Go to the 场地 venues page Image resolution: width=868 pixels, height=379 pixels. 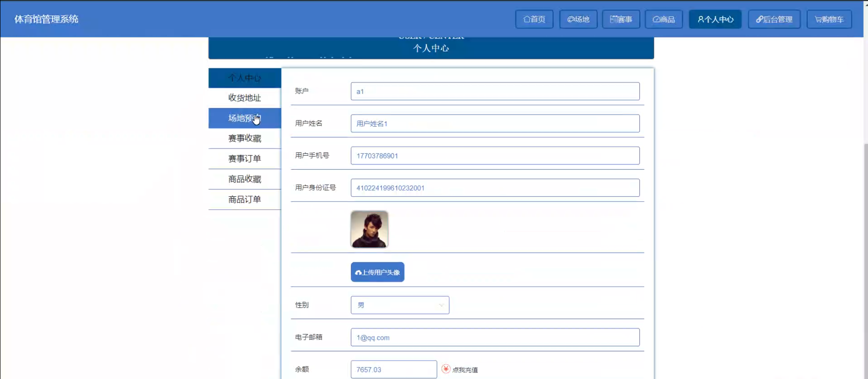578,19
